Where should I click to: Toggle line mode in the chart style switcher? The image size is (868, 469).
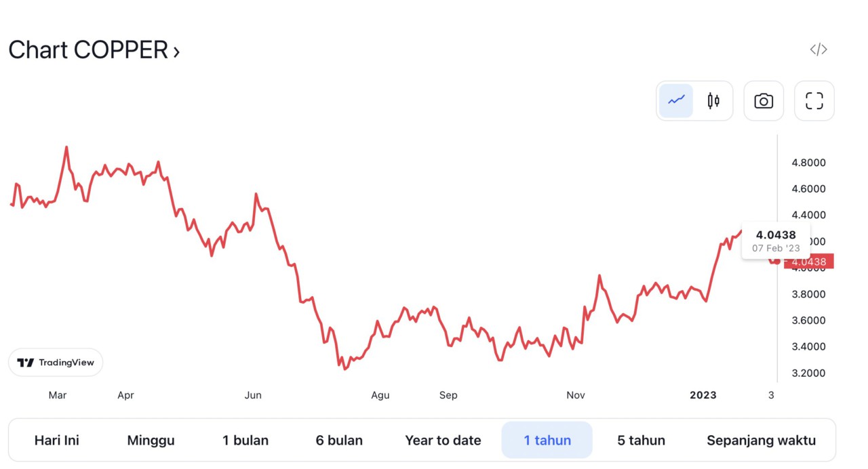coord(675,100)
